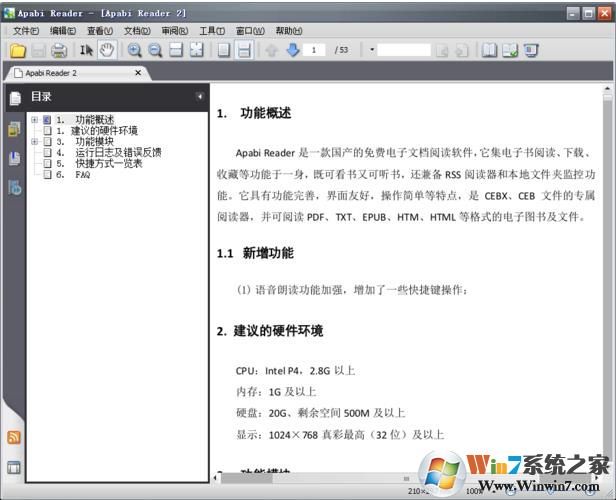This screenshot has width=616, height=500.
Task: Switch to continuous page layout icon
Action: (x=244, y=50)
